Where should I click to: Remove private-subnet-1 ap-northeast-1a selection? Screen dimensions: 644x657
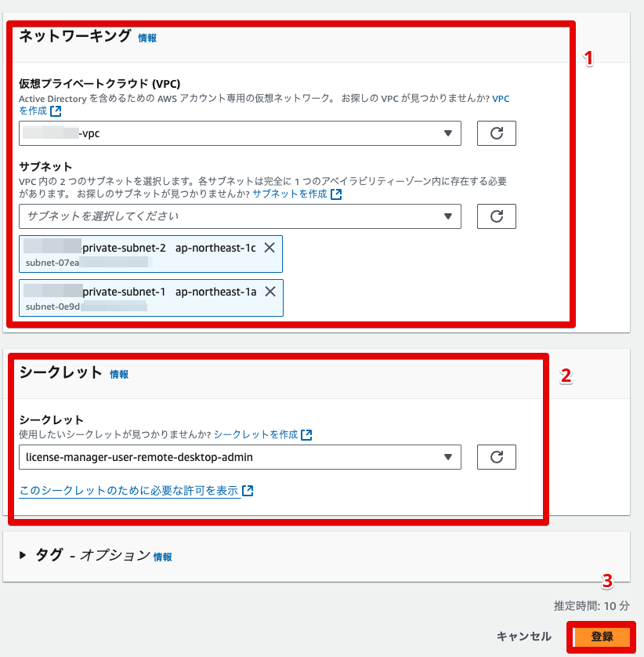pyautogui.click(x=270, y=292)
